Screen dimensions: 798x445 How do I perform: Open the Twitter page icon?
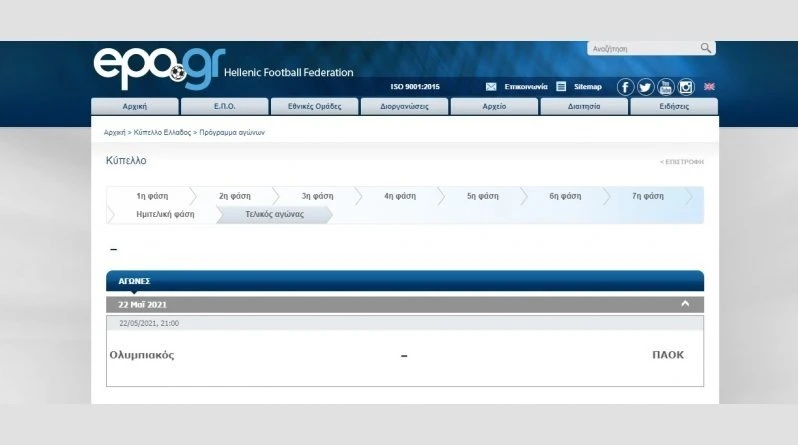[x=645, y=87]
